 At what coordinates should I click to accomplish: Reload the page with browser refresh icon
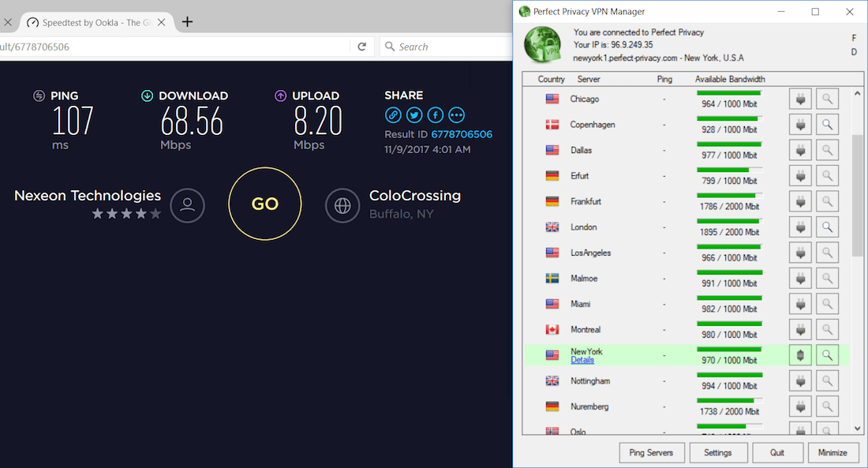coord(361,47)
